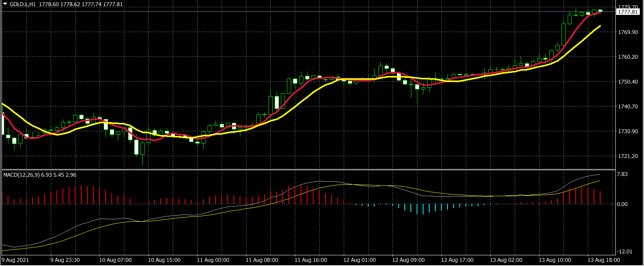Click the 12 Aug 17:00 time label

[457, 260]
